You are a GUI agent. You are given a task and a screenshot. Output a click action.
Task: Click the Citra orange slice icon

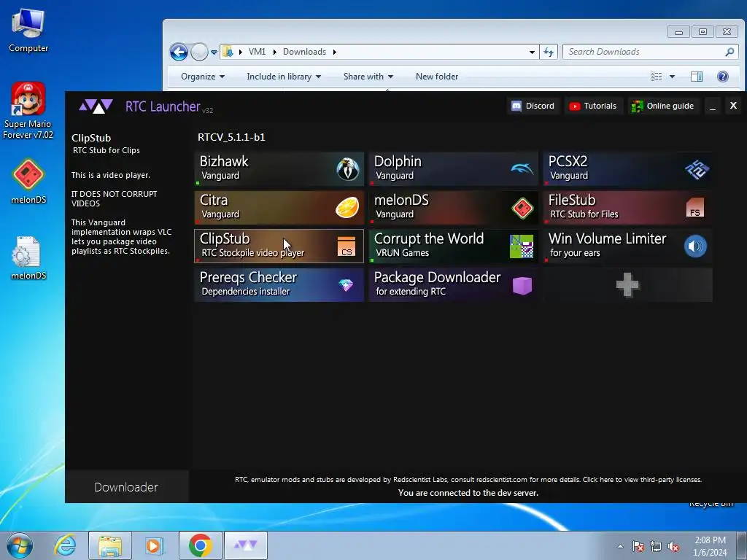click(x=347, y=208)
